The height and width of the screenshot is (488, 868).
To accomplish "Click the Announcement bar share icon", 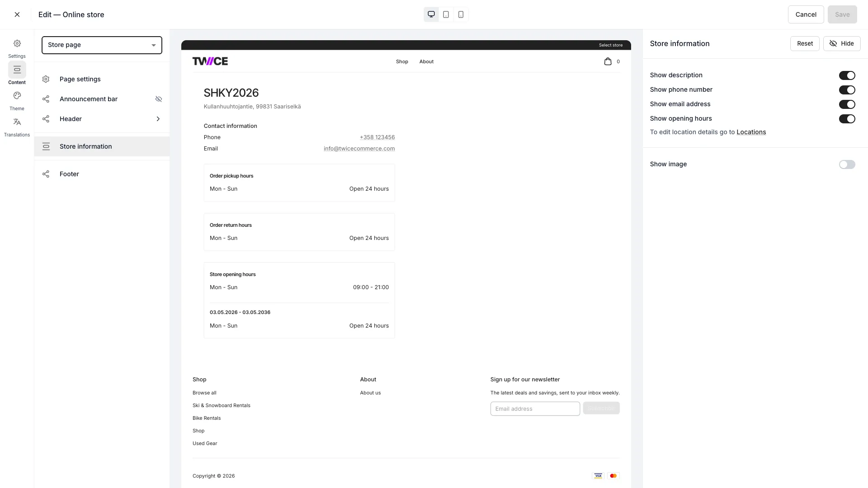I will point(46,99).
